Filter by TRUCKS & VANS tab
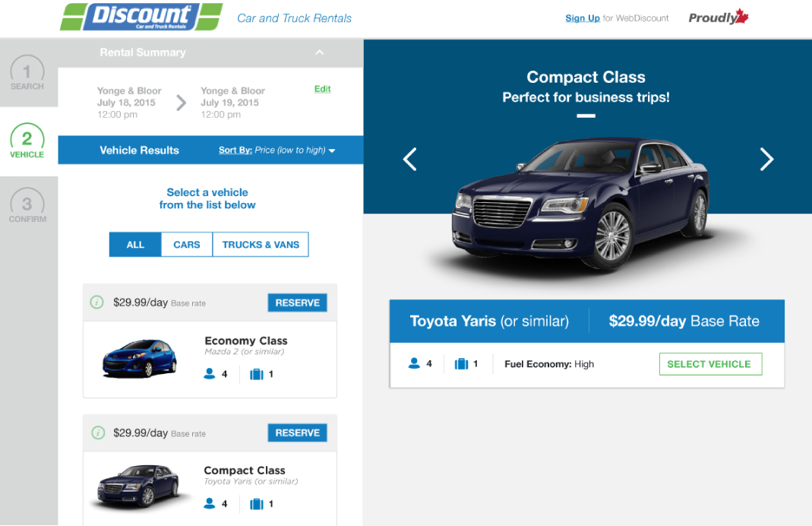The width and height of the screenshot is (812, 526). (261, 245)
